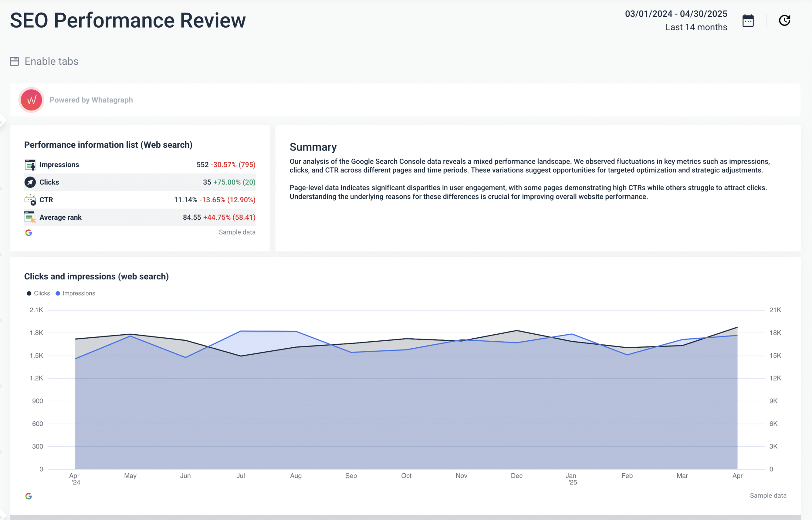Click the Summary heading

[x=313, y=147]
